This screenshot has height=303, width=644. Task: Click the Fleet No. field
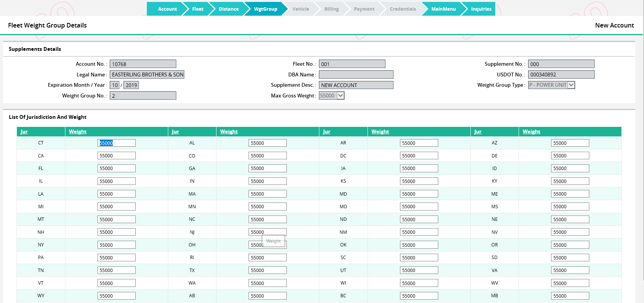point(352,64)
